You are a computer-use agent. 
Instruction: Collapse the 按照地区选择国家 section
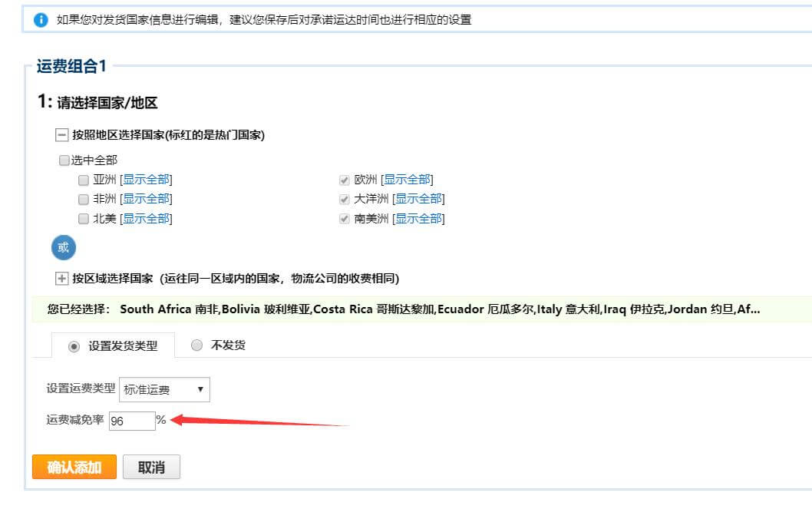pos(62,135)
